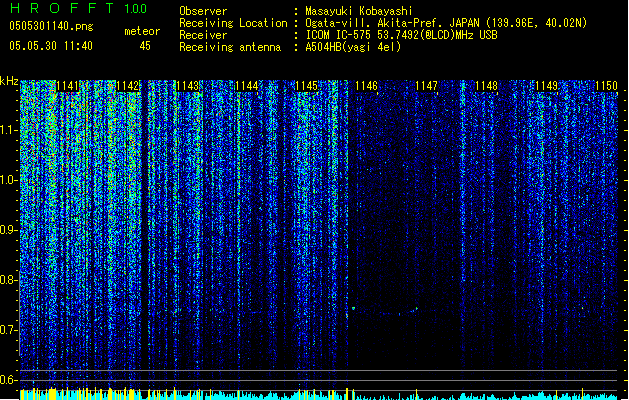The image size is (629, 400).
Task: Click the 1144 time marker
Action: [x=247, y=86]
